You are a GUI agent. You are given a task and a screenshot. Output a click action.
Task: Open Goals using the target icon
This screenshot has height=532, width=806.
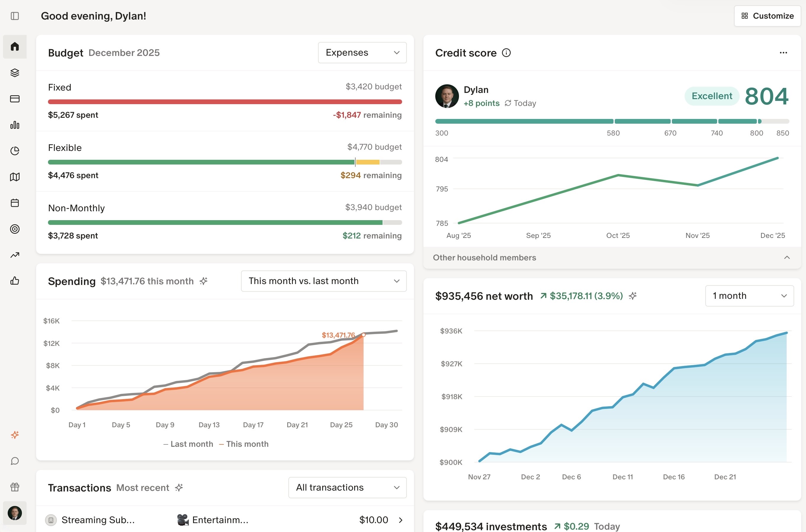click(x=15, y=229)
